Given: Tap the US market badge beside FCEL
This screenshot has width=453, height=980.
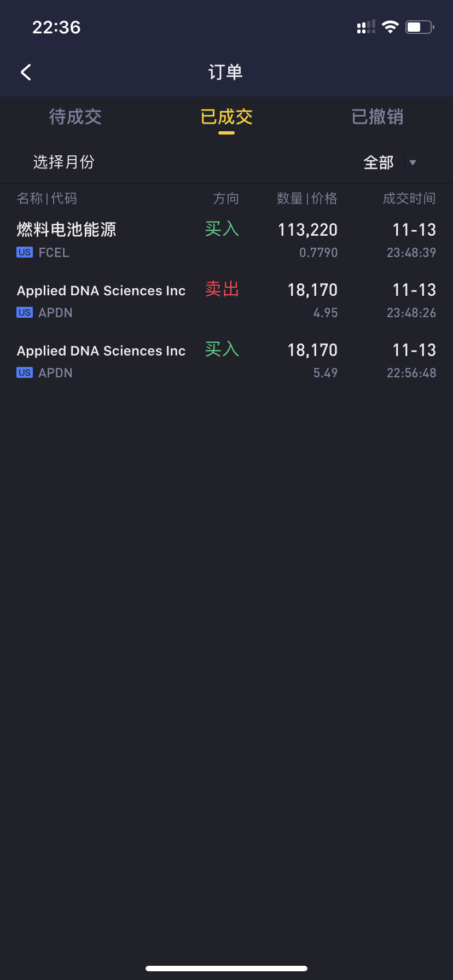Looking at the screenshot, I should [x=25, y=253].
